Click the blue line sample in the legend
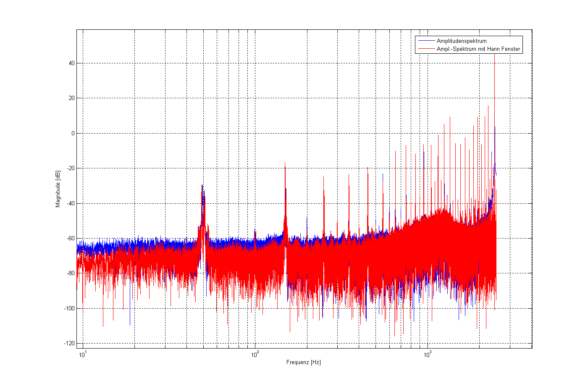The image size is (588, 391). [426, 41]
